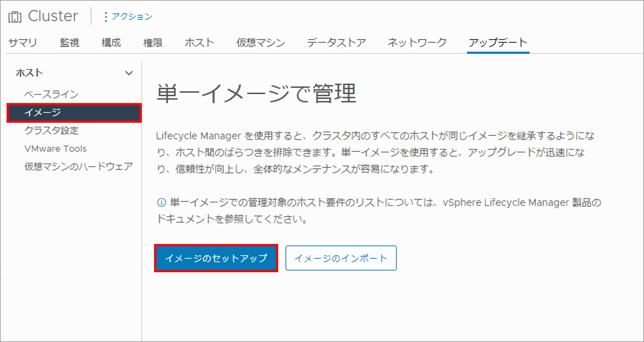Open クラスタ設定 in the sidebar

[52, 131]
